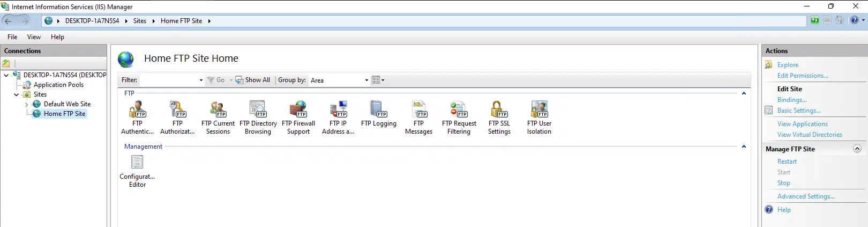
Task: Open FTP Current Sessions
Action: pyautogui.click(x=218, y=118)
